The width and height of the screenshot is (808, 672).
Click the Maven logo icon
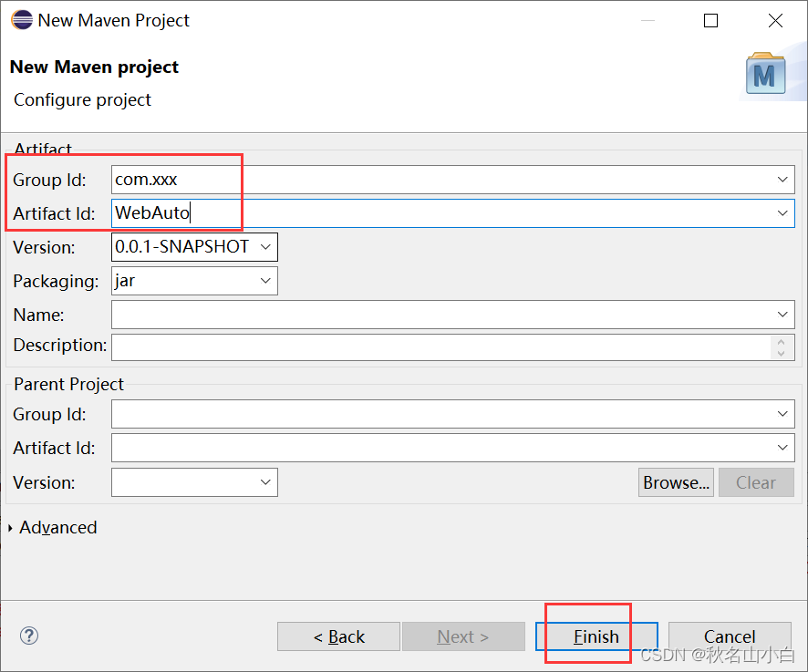click(x=764, y=73)
